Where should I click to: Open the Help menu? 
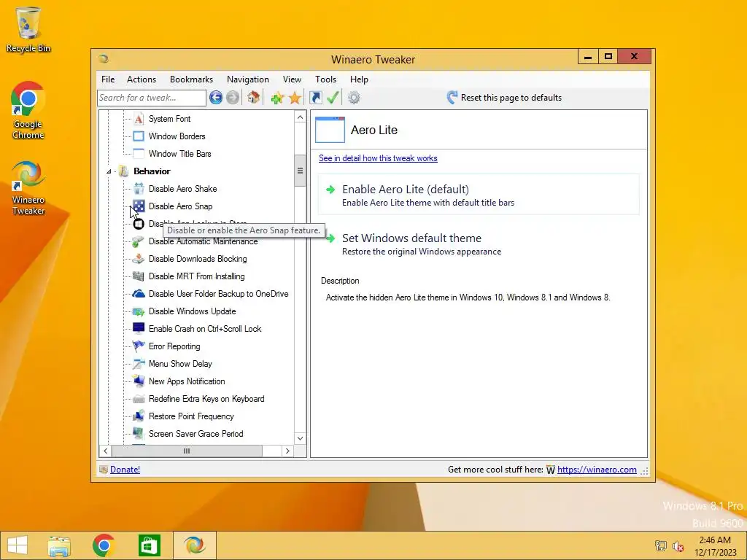coord(359,79)
